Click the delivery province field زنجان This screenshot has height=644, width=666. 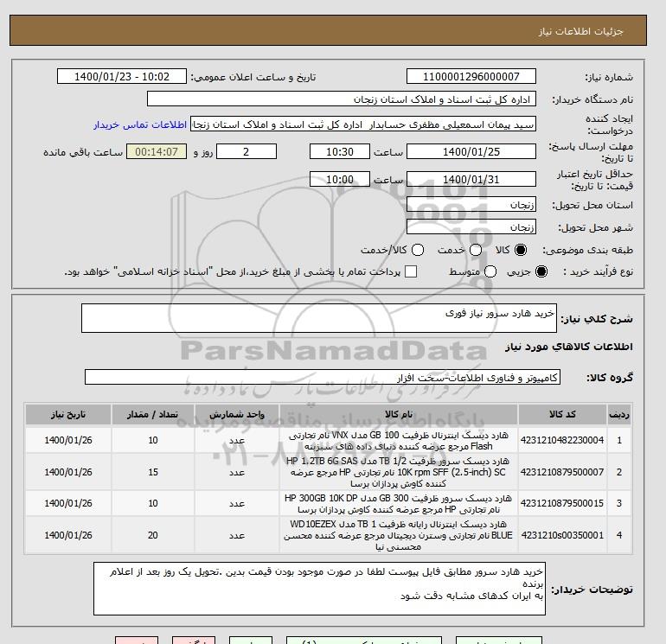(x=471, y=205)
